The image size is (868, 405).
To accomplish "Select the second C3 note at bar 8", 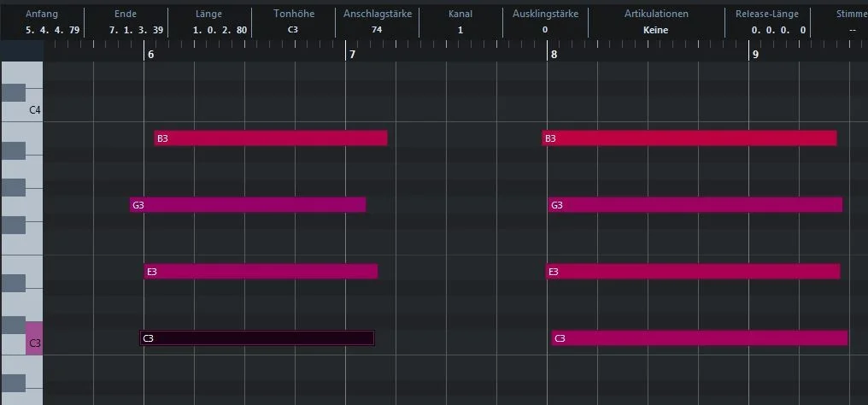I will coord(700,338).
